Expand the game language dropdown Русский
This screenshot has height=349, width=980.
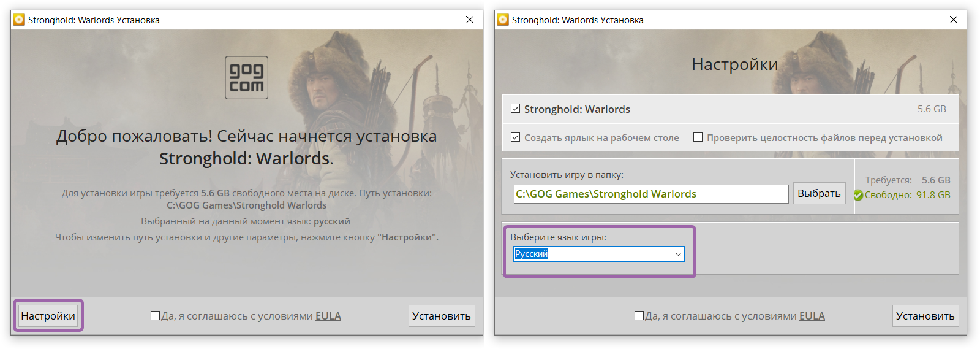599,254
